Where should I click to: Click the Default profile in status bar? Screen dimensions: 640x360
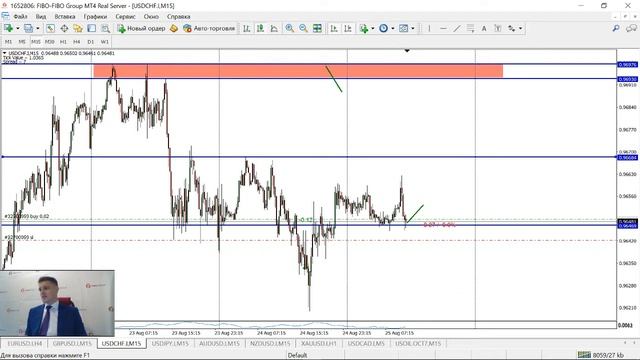coord(298,355)
